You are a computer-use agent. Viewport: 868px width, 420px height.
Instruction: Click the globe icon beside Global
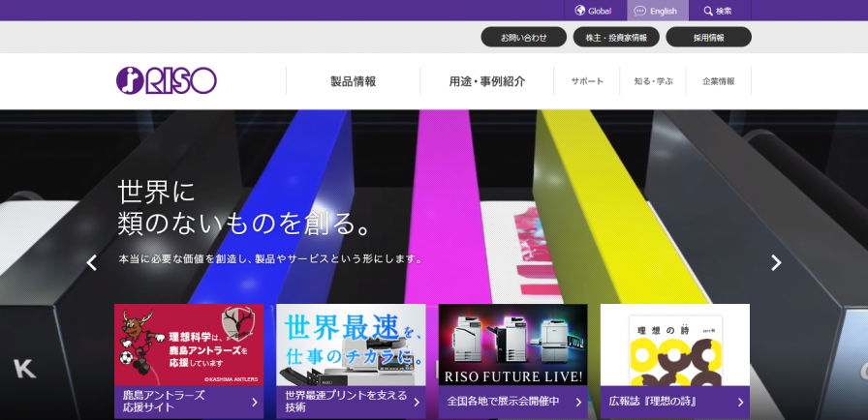(x=580, y=11)
